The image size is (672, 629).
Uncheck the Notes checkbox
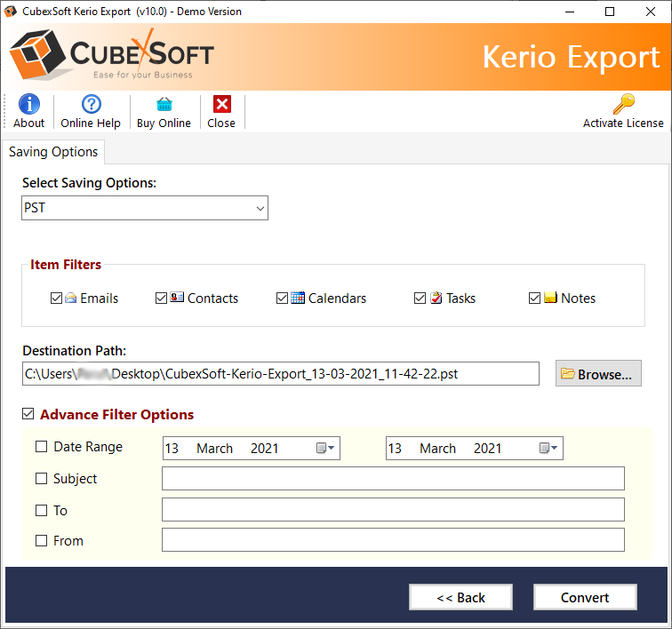(x=534, y=298)
